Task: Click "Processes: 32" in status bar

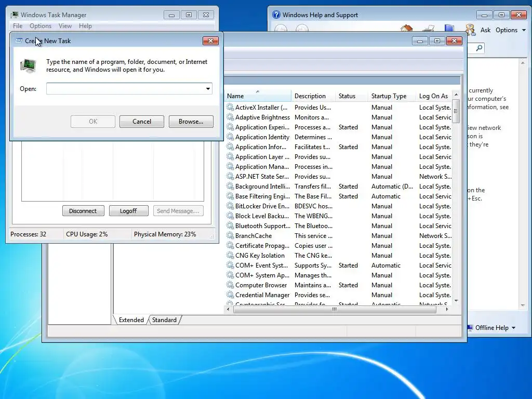Action: point(28,234)
